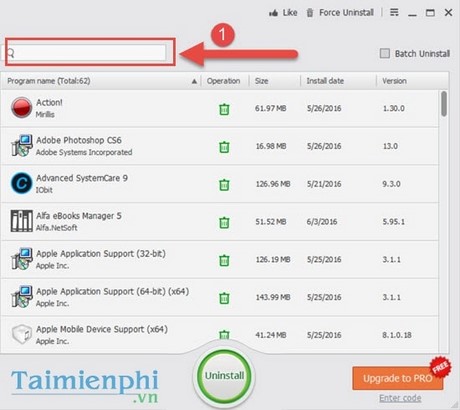This screenshot has height=410, width=460.
Task: Maximize the uninstaller window
Action: pyautogui.click(x=430, y=13)
